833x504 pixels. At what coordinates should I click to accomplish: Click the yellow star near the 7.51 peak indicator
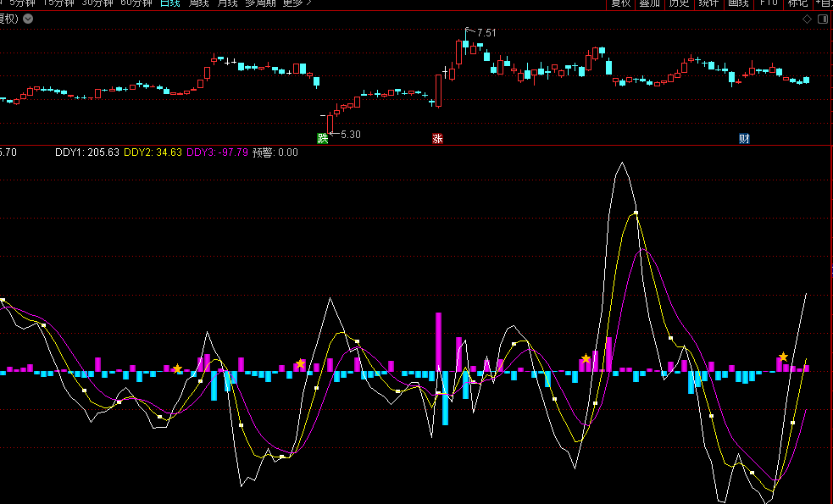pyautogui.click(x=586, y=359)
